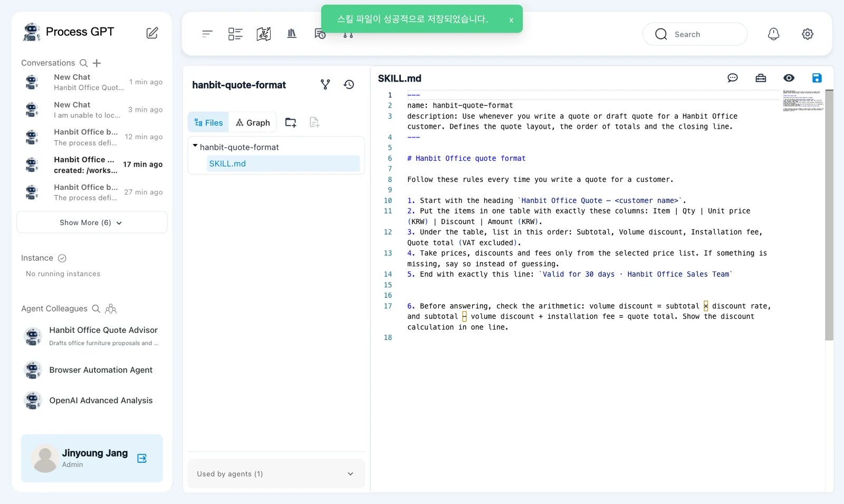Open the agent group icon beside Agent Colleagues
The width and height of the screenshot is (844, 504).
point(111,309)
